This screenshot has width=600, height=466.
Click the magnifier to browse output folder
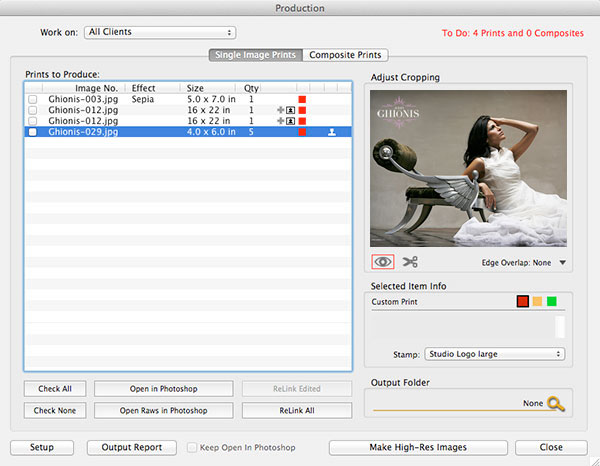tap(556, 404)
